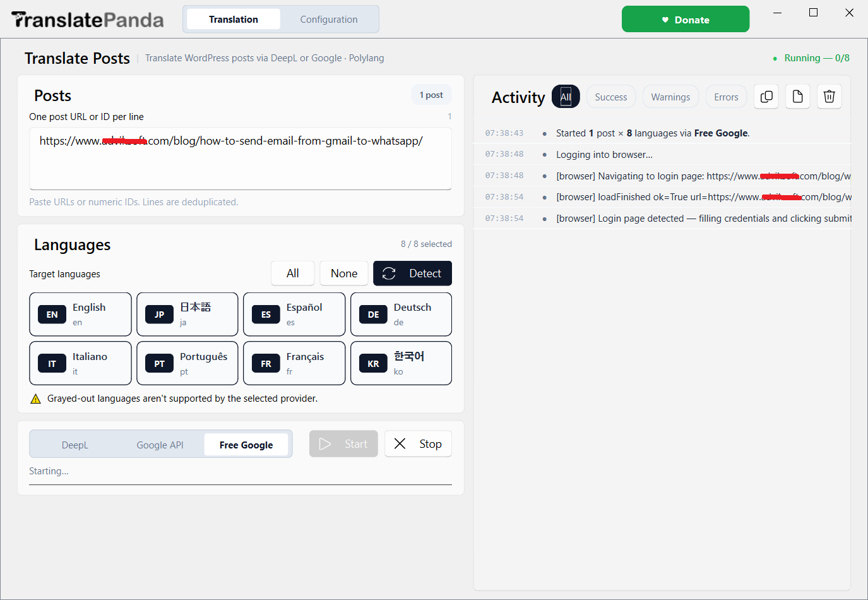
Task: Clear activity log with trash icon
Action: [829, 97]
